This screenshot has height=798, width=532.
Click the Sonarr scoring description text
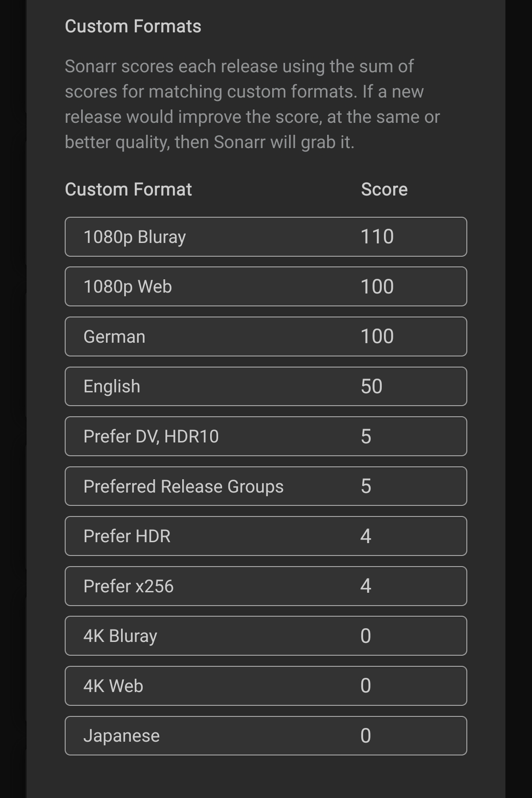pos(252,104)
